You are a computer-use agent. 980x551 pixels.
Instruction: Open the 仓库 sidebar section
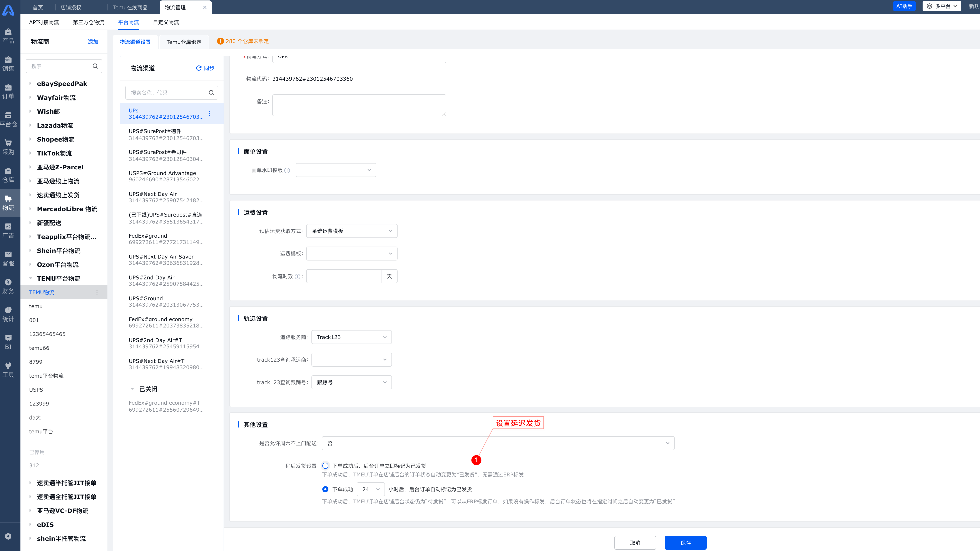click(8, 175)
